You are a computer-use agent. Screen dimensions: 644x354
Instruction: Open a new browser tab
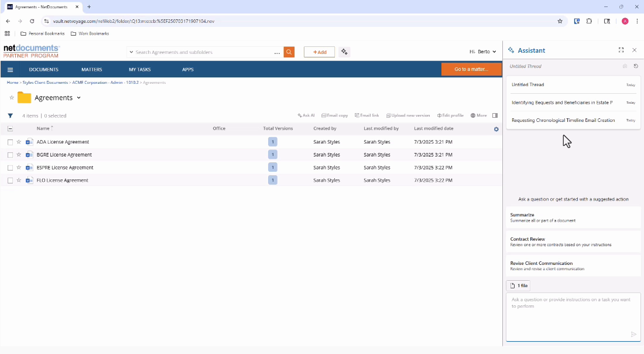[89, 7]
